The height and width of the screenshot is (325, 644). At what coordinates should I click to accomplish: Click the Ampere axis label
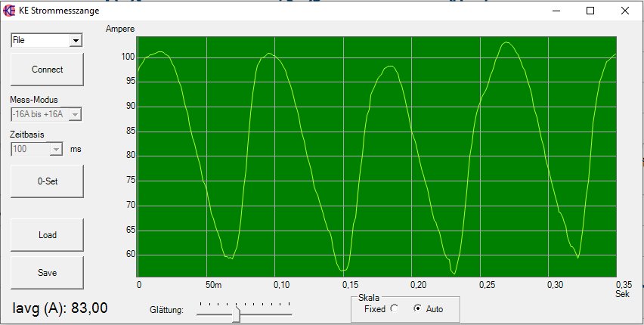(120, 29)
